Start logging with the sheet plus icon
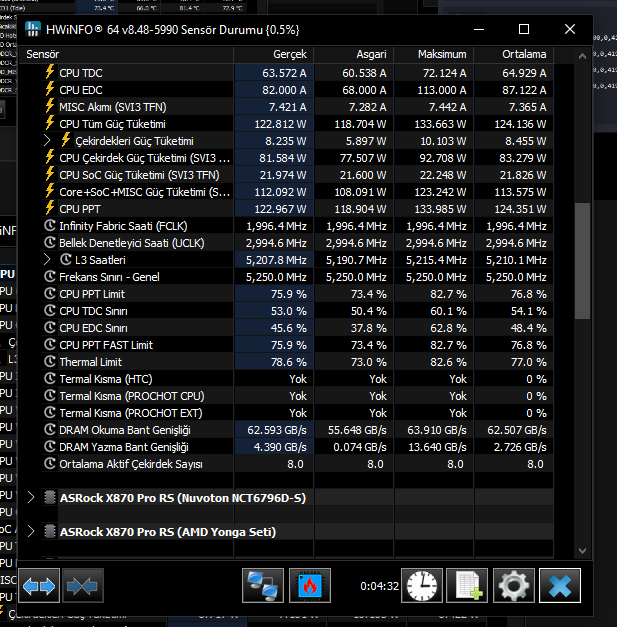This screenshot has height=627, width=617. [467, 586]
